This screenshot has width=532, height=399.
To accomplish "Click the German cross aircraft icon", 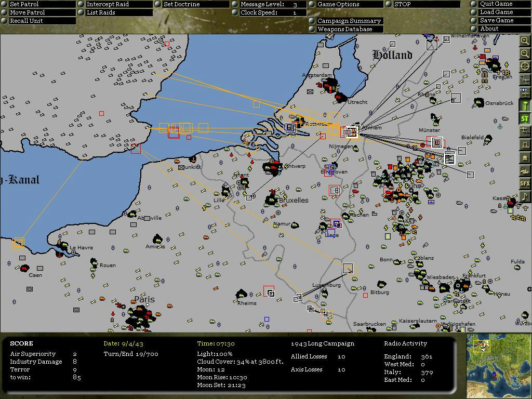I will [525, 79].
